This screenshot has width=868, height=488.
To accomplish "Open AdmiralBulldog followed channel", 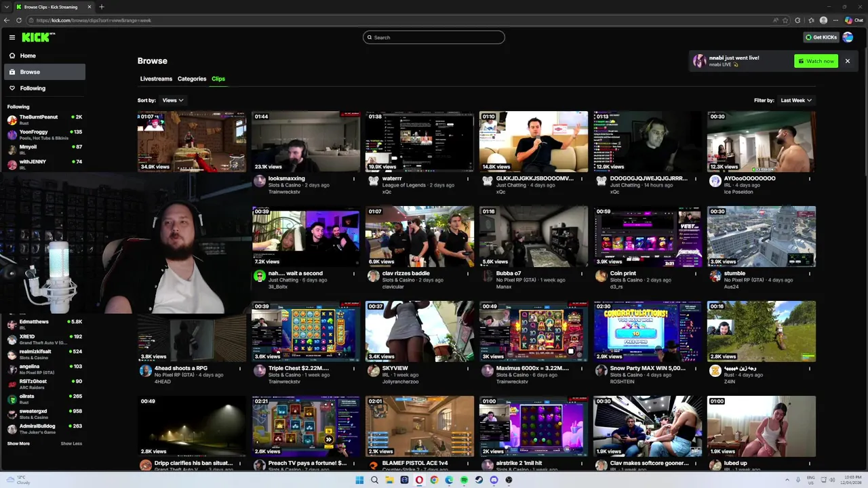I will point(44,428).
